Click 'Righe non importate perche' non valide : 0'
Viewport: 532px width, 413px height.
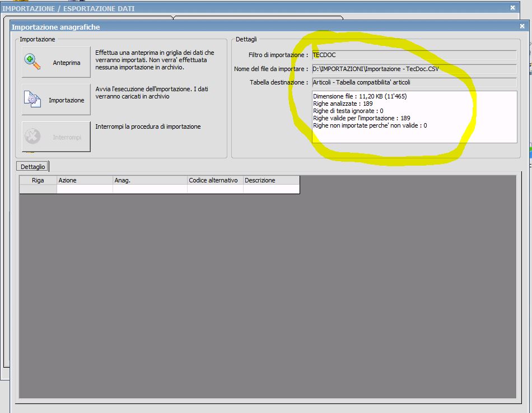(x=370, y=125)
